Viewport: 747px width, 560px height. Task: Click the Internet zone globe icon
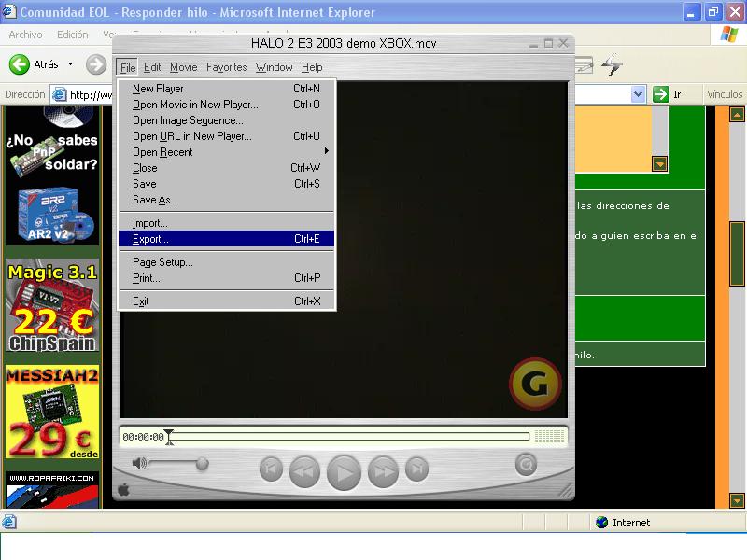pos(601,523)
